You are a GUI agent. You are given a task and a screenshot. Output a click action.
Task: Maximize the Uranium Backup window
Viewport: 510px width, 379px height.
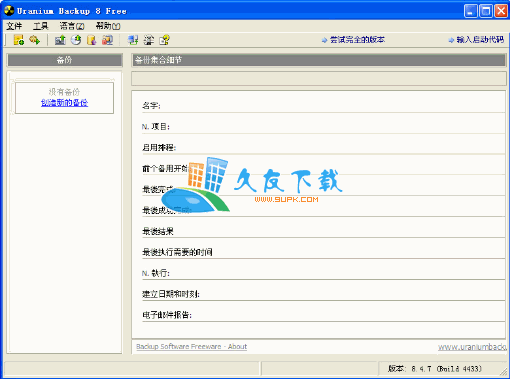(486, 11)
